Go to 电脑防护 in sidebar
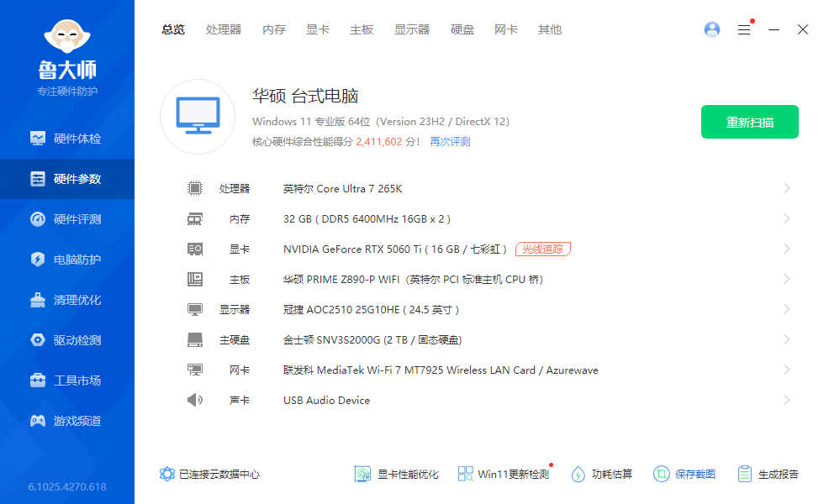This screenshot has height=504, width=824. 67,260
